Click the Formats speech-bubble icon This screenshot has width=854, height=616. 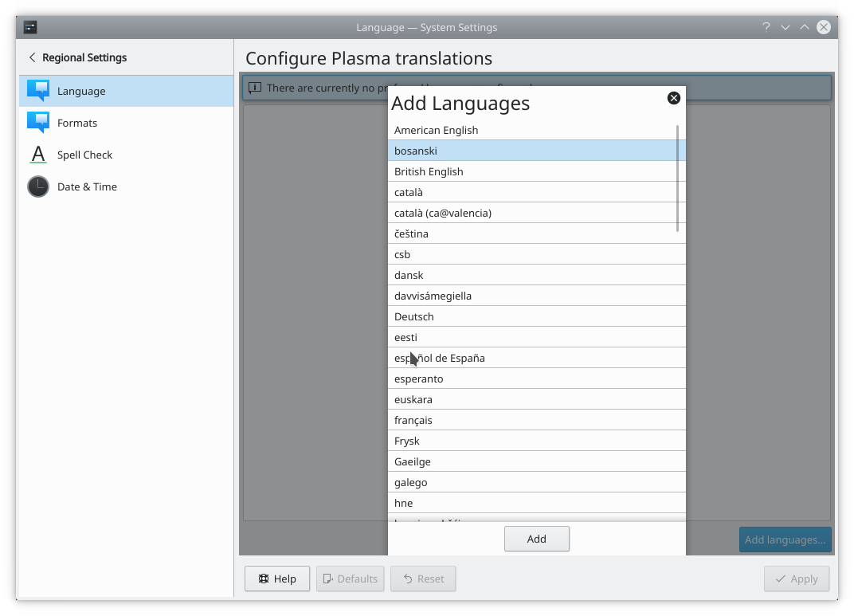click(38, 123)
